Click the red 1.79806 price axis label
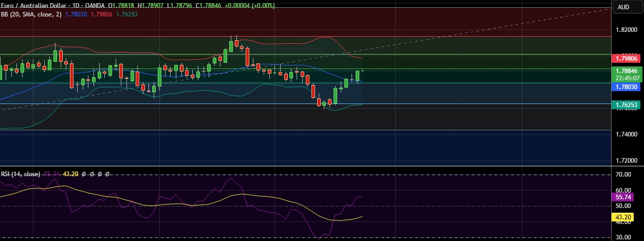Image resolution: width=644 pixels, height=241 pixels. tap(627, 59)
